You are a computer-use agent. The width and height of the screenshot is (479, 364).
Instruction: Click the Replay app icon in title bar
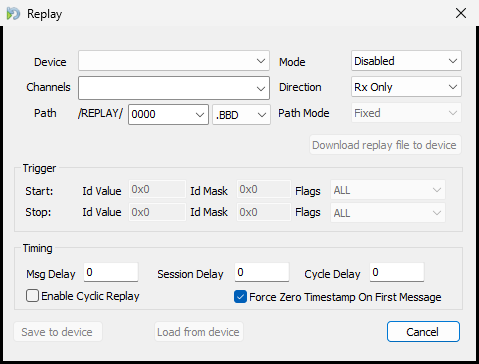coord(13,14)
